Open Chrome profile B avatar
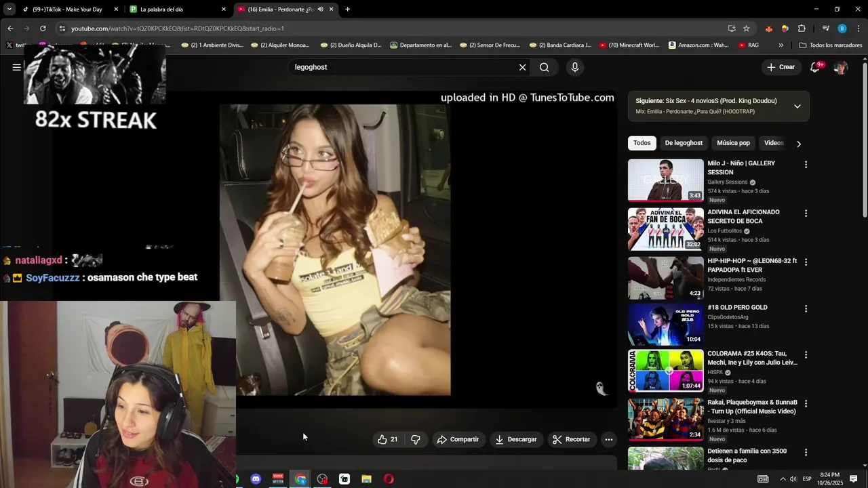Screen dimensions: 868x488 (x=842, y=28)
